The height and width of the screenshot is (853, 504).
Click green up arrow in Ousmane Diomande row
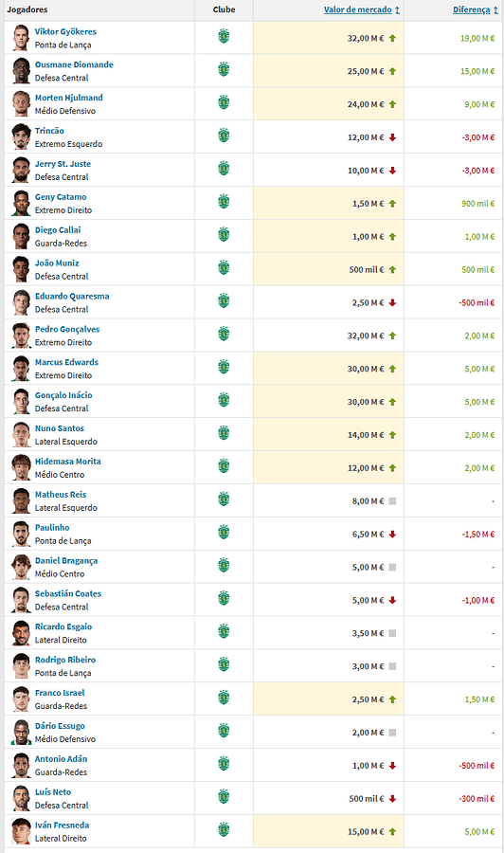coord(392,71)
